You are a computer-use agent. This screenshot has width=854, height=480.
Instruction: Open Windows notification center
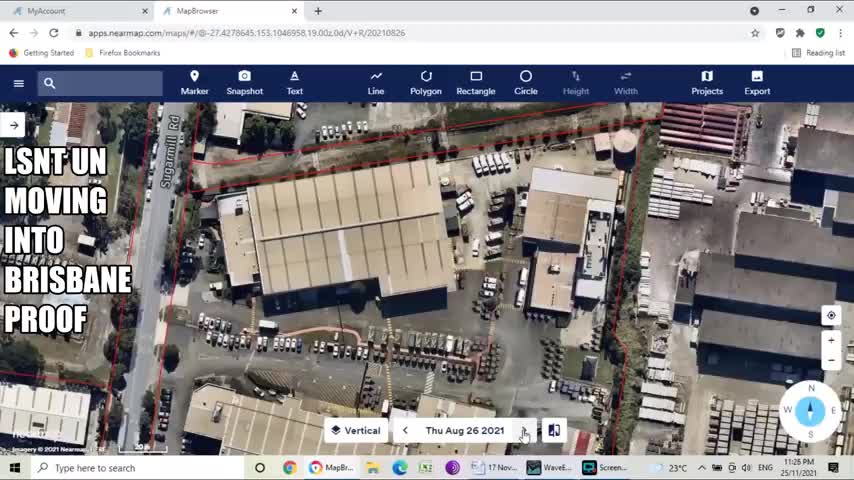tap(833, 468)
